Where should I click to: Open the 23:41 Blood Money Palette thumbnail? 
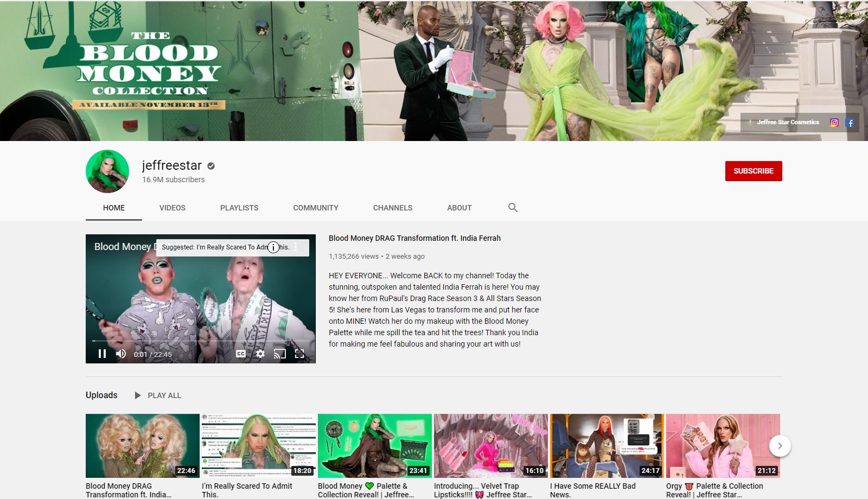pyautogui.click(x=375, y=446)
